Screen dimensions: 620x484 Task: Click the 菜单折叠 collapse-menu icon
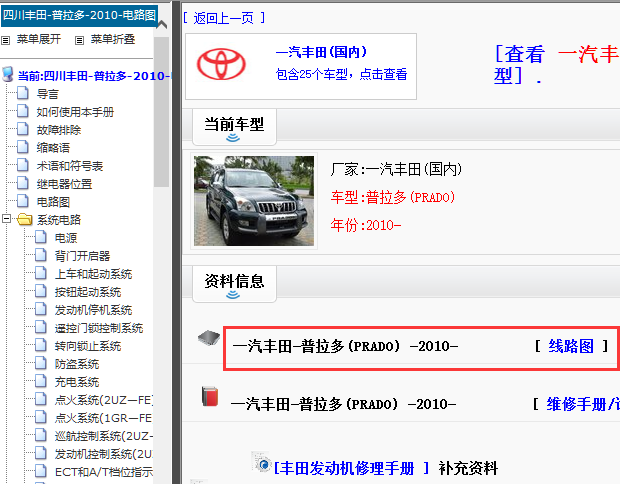[x=79, y=40]
